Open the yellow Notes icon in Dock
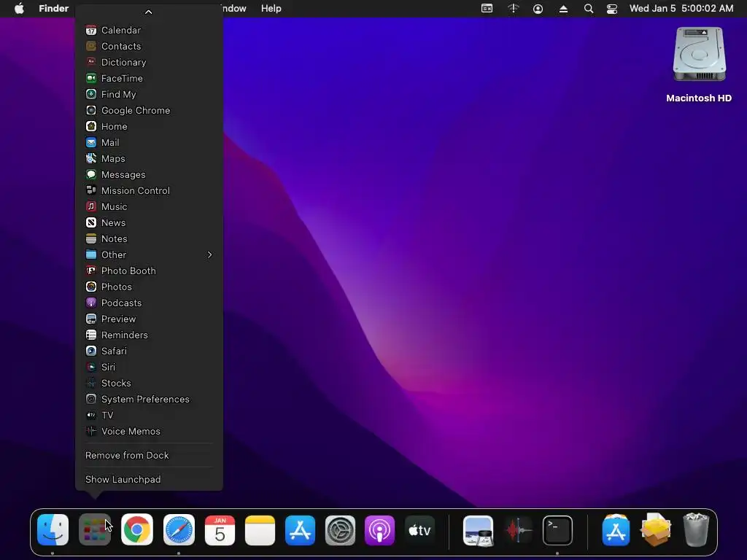 click(x=260, y=530)
